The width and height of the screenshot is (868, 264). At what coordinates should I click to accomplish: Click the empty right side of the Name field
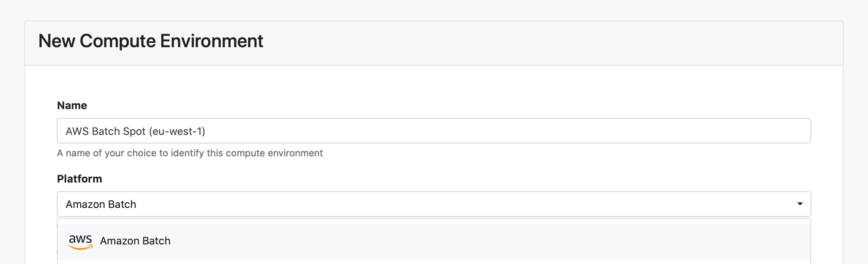point(627,131)
